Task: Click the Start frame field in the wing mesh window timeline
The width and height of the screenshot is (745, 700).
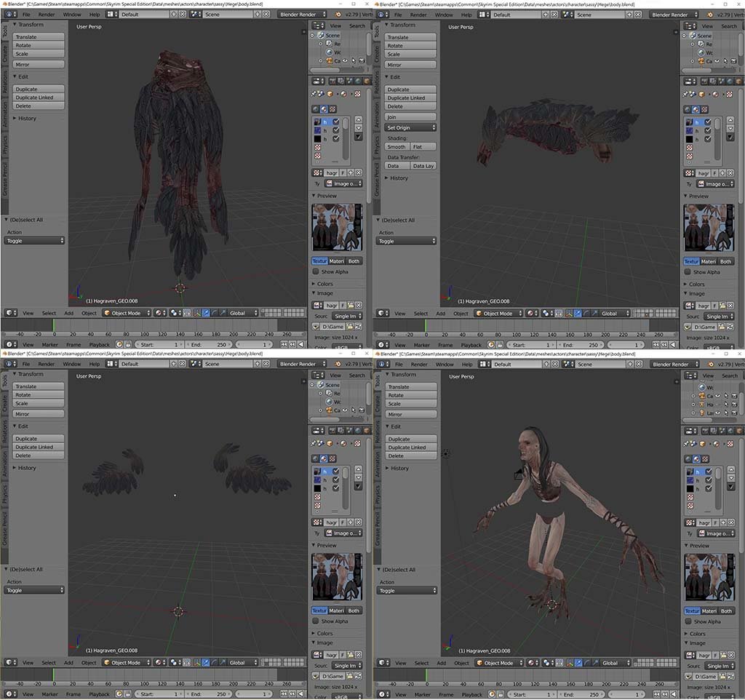Action: 532,345
